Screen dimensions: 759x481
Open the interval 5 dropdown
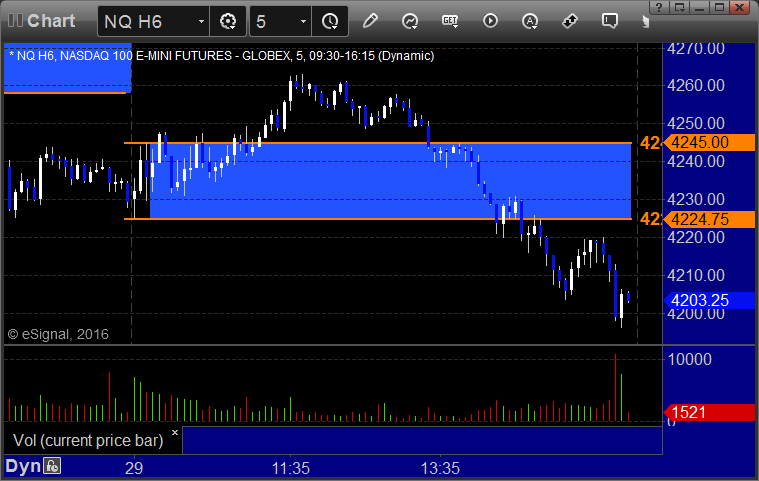303,21
